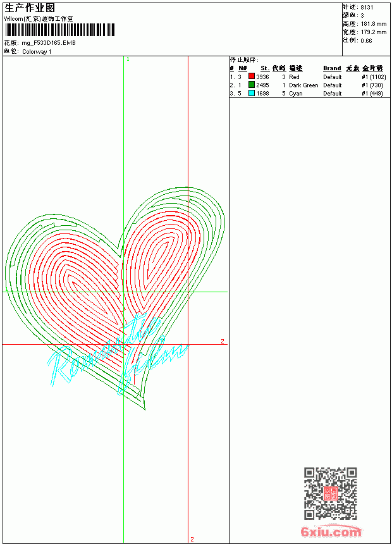This screenshot has width=392, height=544.
Task: Click the color count line '颜色: 3'
Action: pyautogui.click(x=353, y=16)
